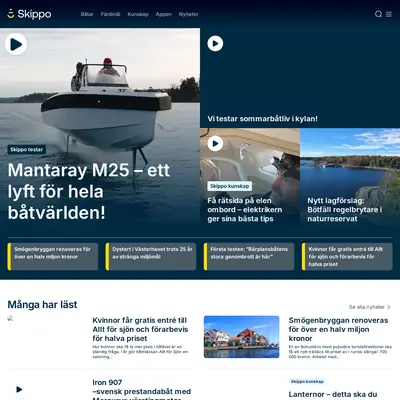Screen dimensions: 400x400
Task: Open Kvinnor får gratis entré ticker card
Action: click(x=347, y=256)
